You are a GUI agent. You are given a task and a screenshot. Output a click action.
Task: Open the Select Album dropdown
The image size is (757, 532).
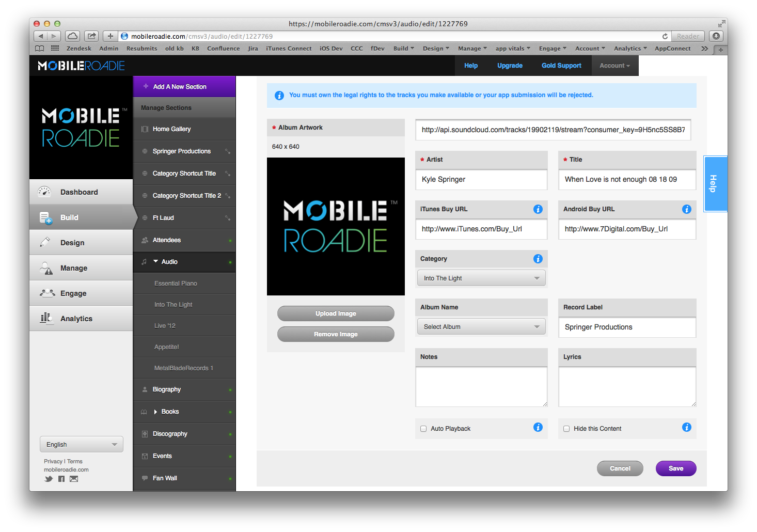[x=481, y=327]
